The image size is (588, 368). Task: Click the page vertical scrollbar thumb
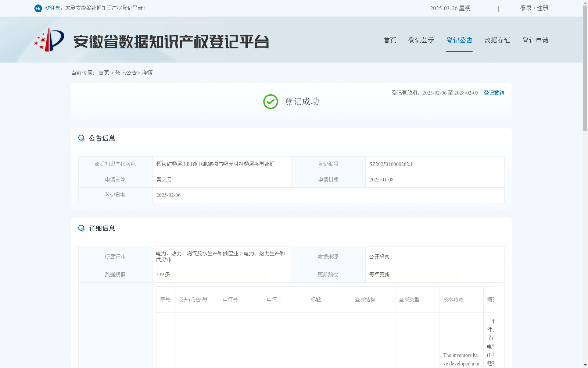pyautogui.click(x=585, y=68)
